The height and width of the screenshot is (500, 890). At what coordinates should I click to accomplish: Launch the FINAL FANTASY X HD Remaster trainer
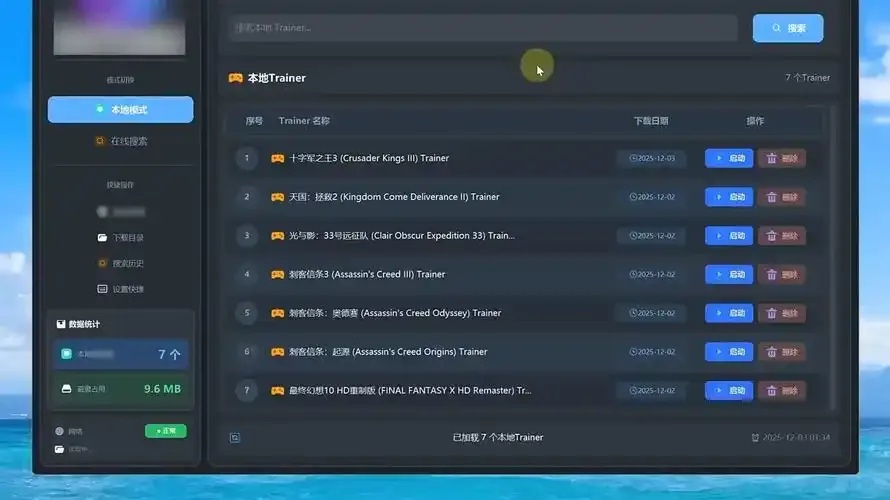tap(729, 390)
